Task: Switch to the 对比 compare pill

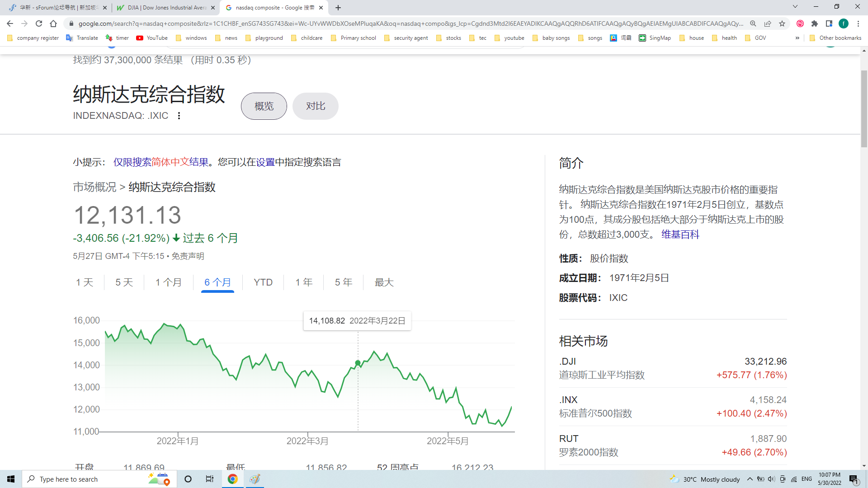Action: click(315, 106)
